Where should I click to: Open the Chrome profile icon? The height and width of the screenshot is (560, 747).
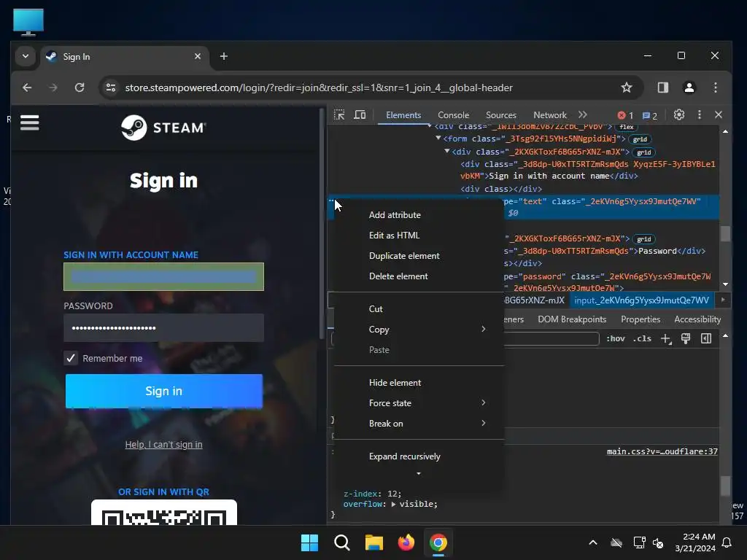click(x=689, y=87)
